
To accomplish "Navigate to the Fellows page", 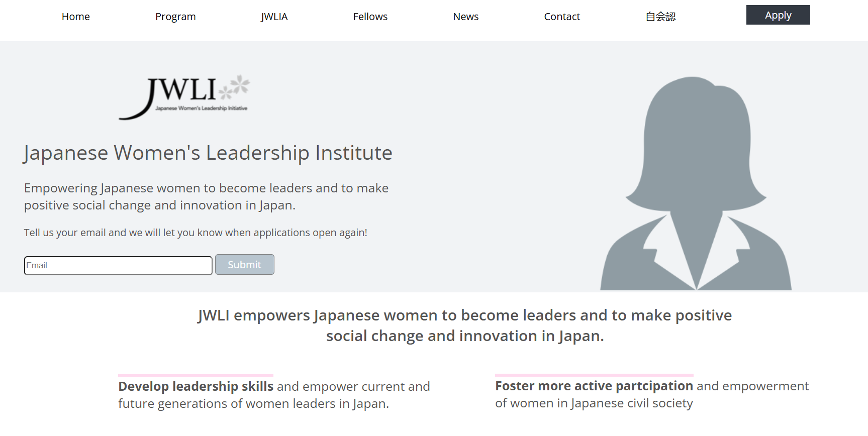I will (x=370, y=17).
